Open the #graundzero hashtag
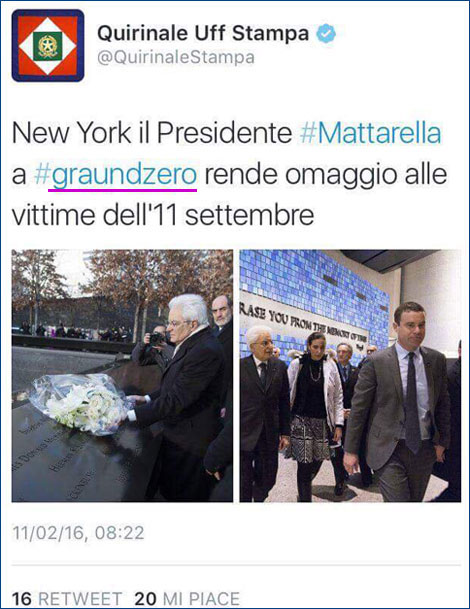470x609 pixels. (115, 176)
